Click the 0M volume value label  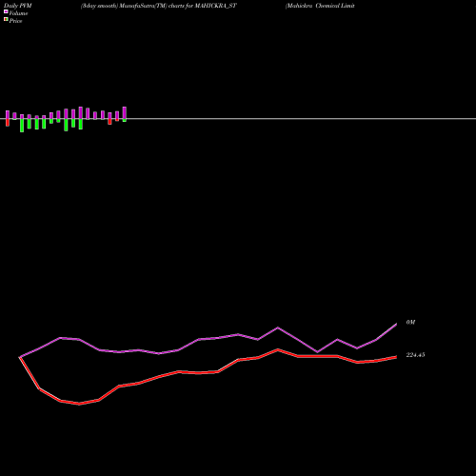(x=410, y=322)
